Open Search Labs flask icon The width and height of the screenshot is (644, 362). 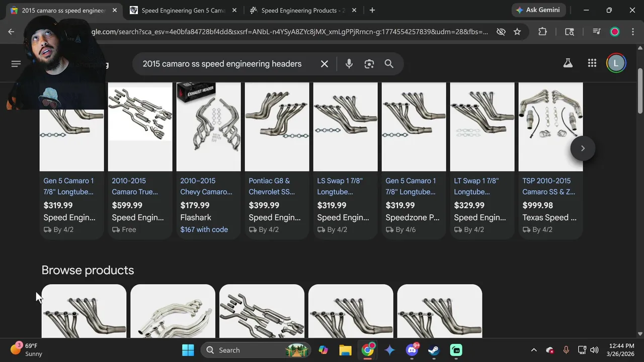[568, 63]
